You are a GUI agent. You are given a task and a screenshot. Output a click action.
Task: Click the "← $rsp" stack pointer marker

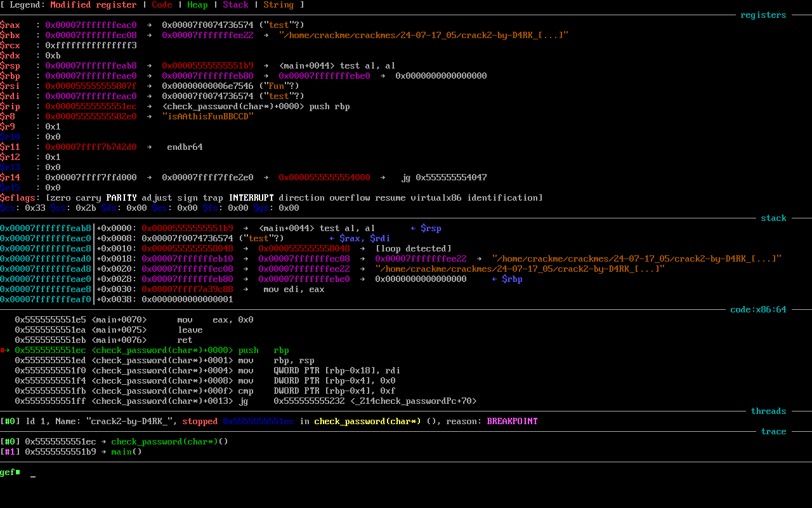(426, 229)
